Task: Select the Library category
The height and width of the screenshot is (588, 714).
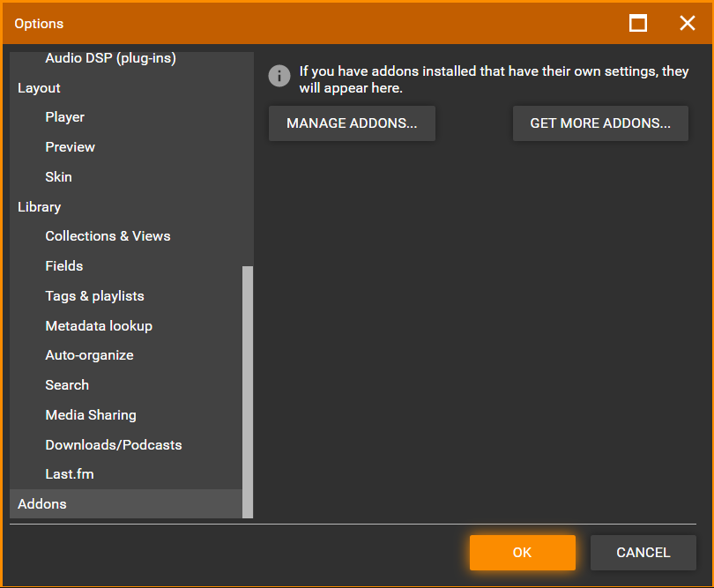Action: [x=39, y=207]
